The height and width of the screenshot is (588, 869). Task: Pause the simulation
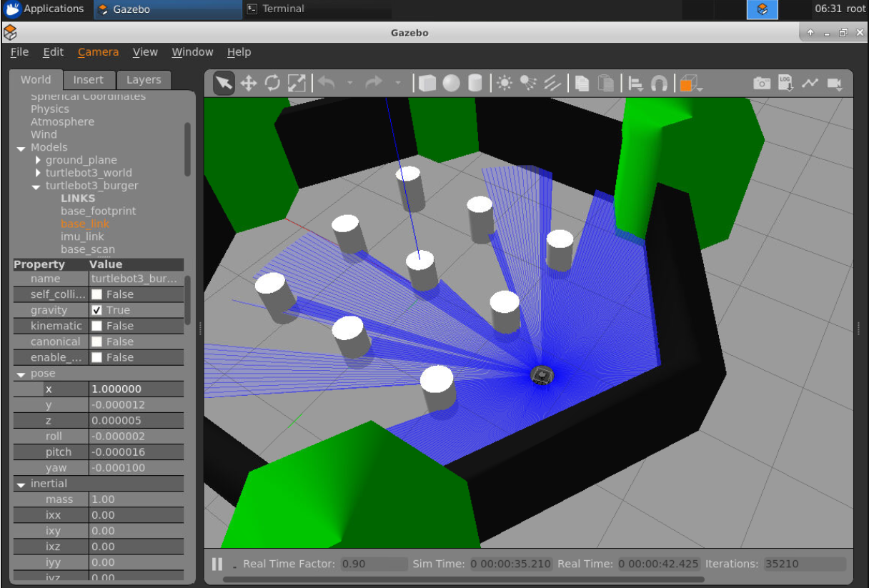217,564
